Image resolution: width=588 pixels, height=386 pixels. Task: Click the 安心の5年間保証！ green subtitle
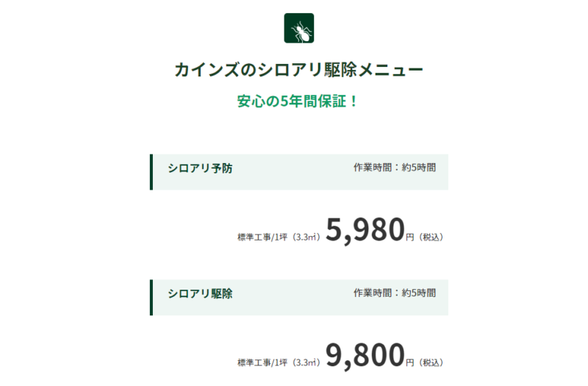point(298,101)
